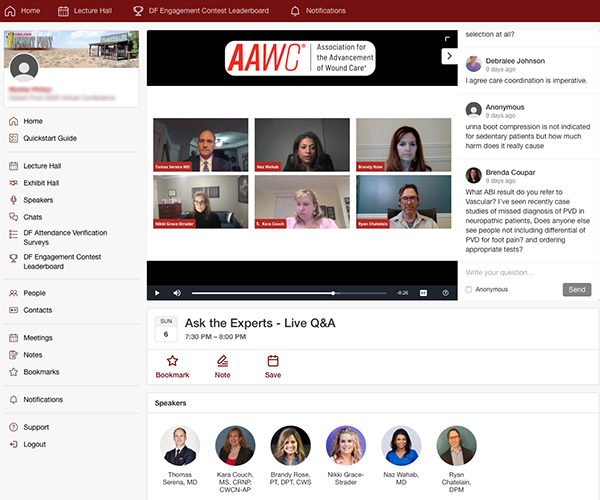This screenshot has height=500, width=600.
Task: Add a Note using the pencil icon
Action: 222,361
